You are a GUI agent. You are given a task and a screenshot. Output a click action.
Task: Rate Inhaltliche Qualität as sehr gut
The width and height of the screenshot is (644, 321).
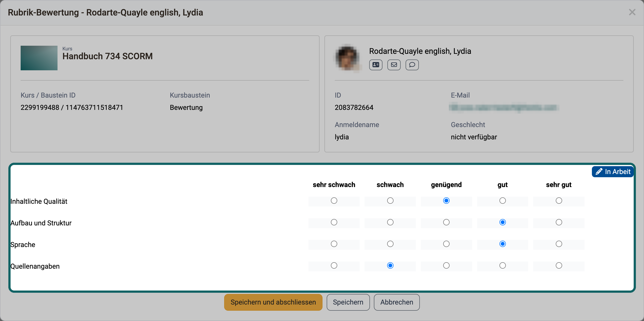559,201
